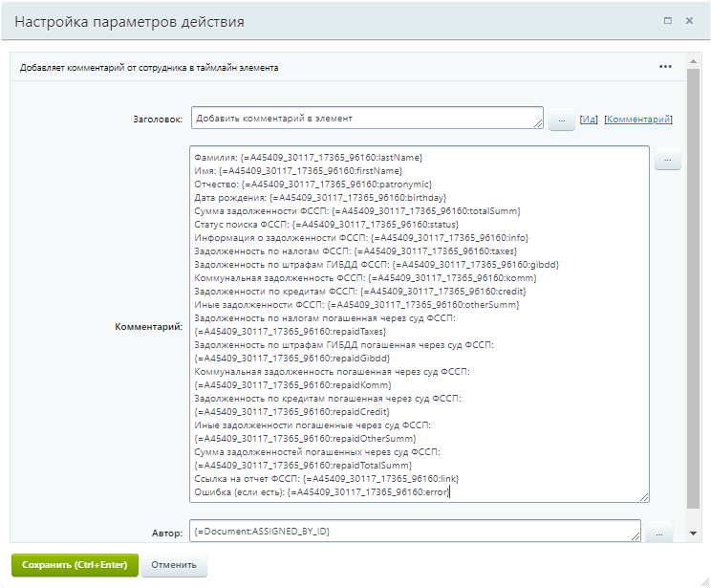
Task: Click the scrollbar down arrow
Action: (x=693, y=532)
